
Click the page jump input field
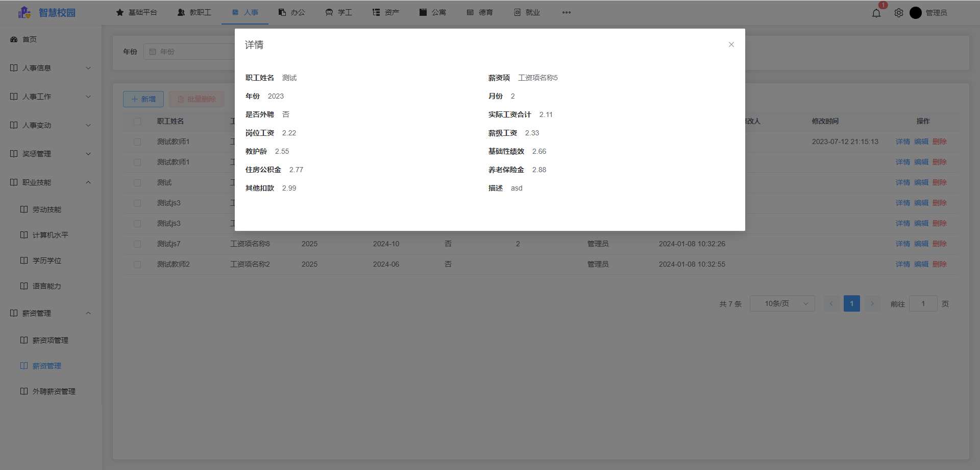[923, 303]
